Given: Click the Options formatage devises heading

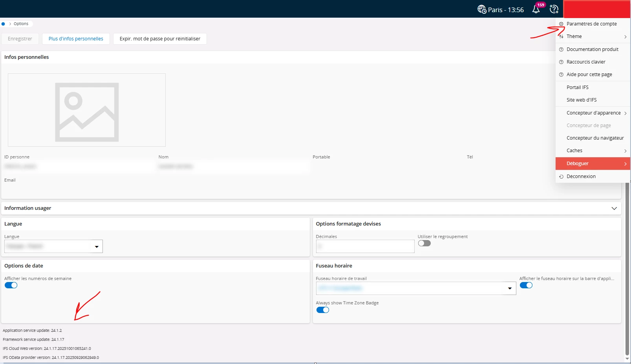Looking at the screenshot, I should pyautogui.click(x=348, y=224).
